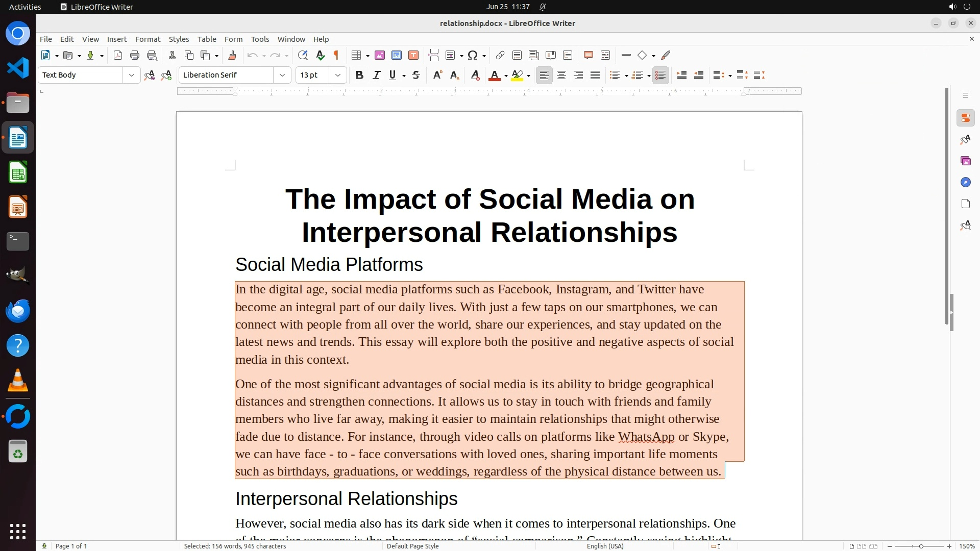Viewport: 980px width, 551px height.
Task: Expand the Font Size dropdown
Action: click(338, 76)
